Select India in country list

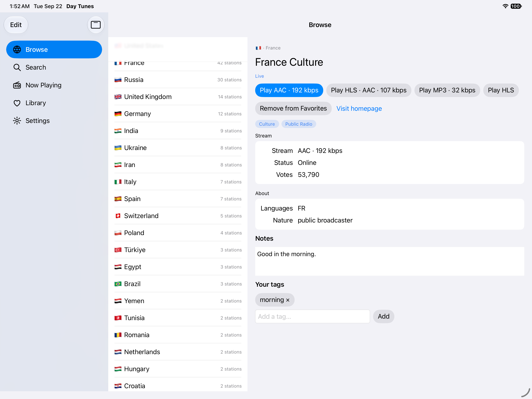pyautogui.click(x=178, y=131)
